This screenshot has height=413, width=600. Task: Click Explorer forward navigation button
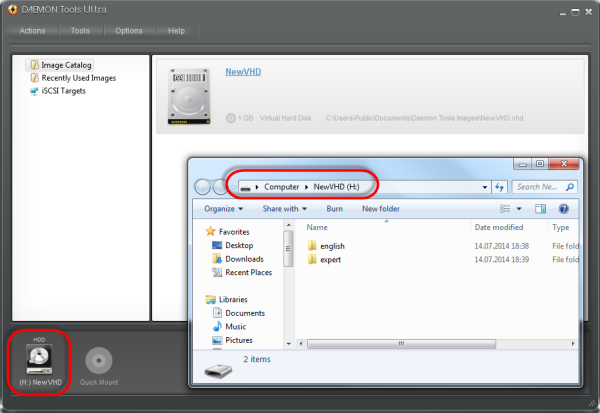(x=220, y=187)
